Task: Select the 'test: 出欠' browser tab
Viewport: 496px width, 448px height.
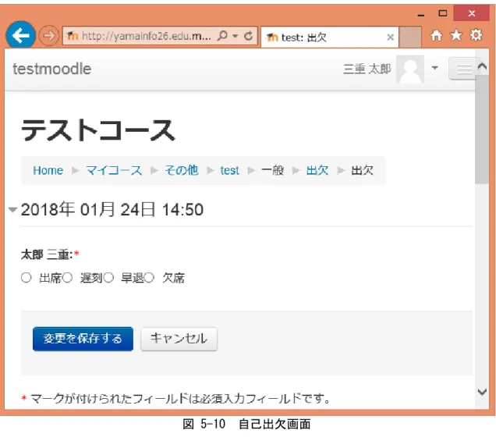Action: [x=329, y=37]
